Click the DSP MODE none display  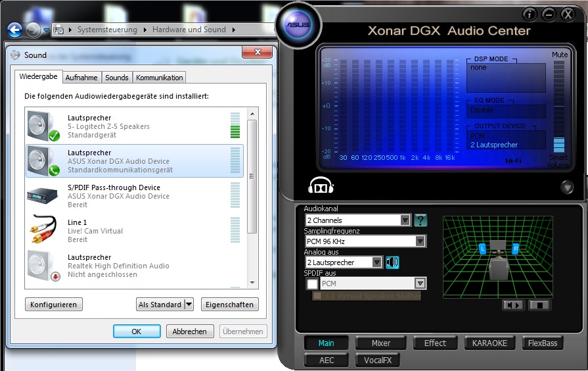point(506,78)
